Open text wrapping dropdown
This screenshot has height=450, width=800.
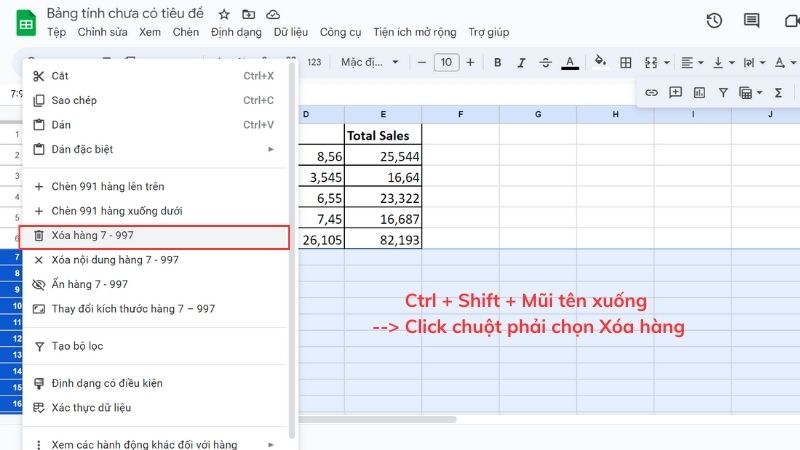(x=755, y=62)
